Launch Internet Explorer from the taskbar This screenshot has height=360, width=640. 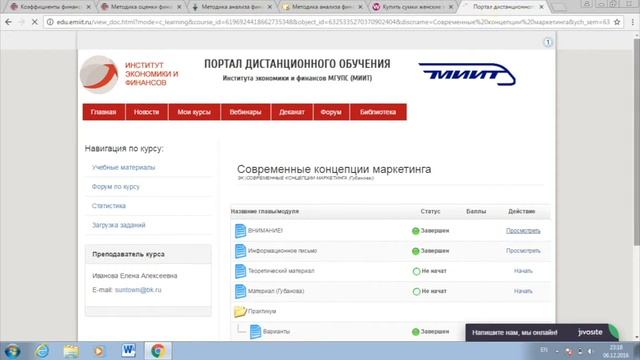coord(42,351)
